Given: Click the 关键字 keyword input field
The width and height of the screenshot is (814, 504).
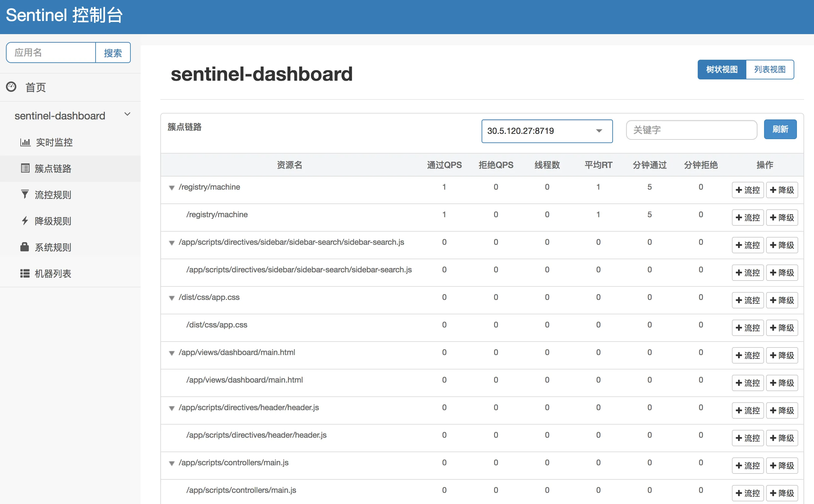Looking at the screenshot, I should [x=691, y=130].
